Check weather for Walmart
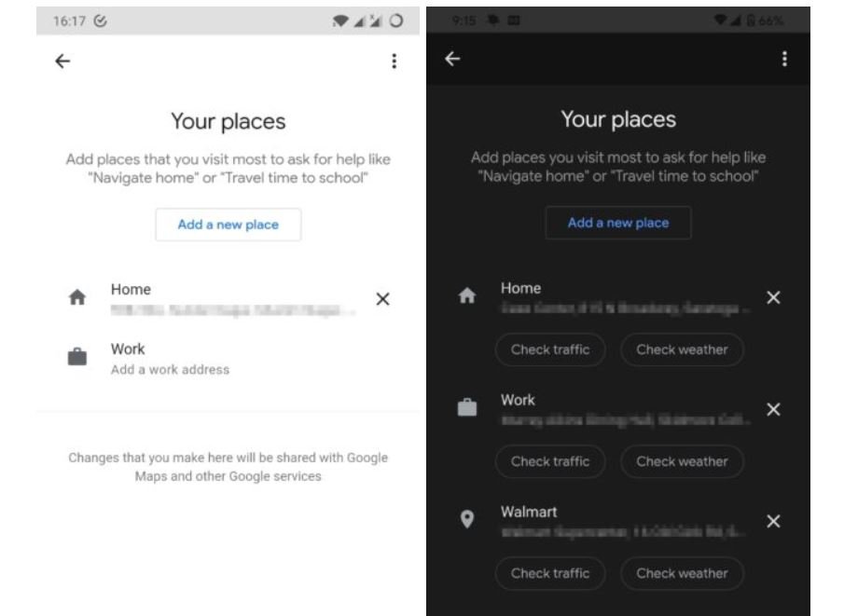The image size is (844, 616). coord(682,573)
